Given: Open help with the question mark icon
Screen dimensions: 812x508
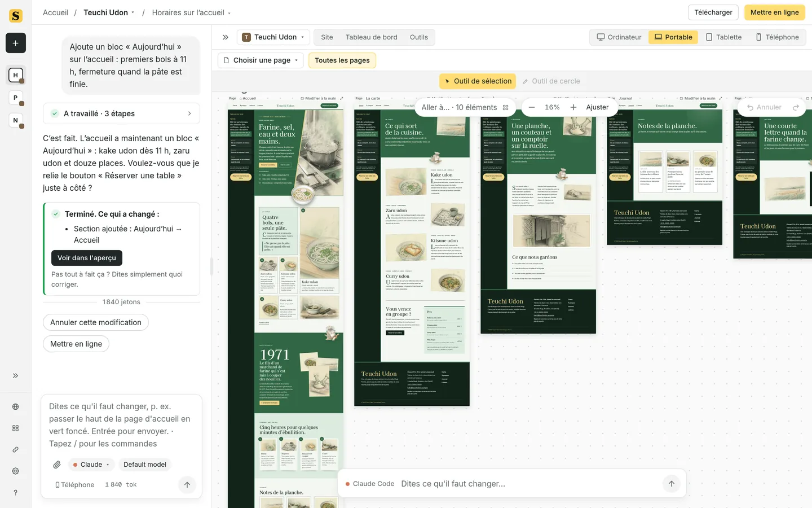Looking at the screenshot, I should (x=16, y=492).
